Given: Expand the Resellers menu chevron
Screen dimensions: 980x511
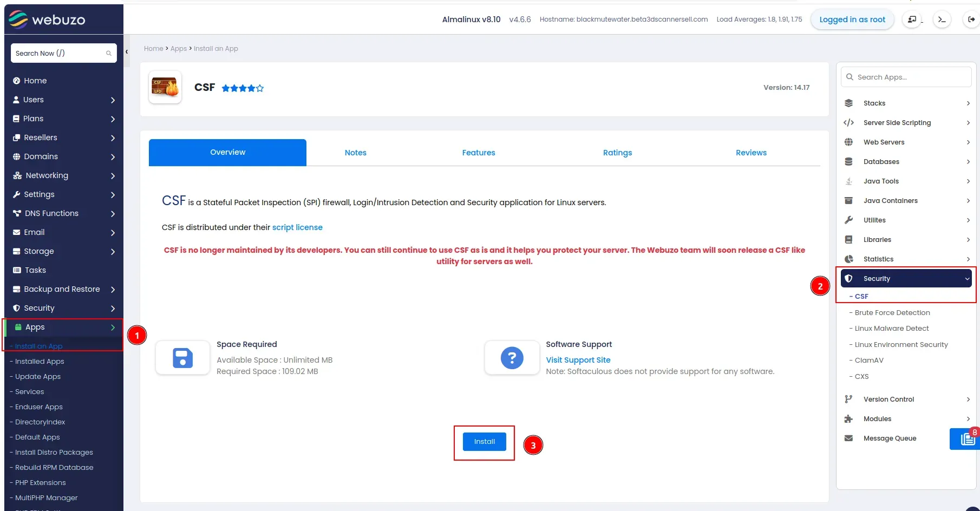Looking at the screenshot, I should point(113,138).
